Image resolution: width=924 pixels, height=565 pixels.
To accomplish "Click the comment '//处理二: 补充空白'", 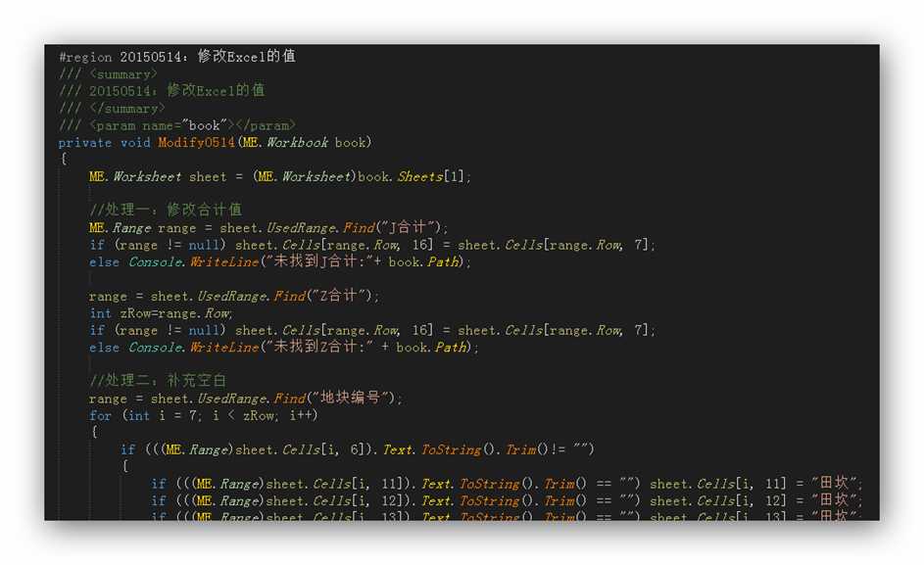I will [158, 381].
